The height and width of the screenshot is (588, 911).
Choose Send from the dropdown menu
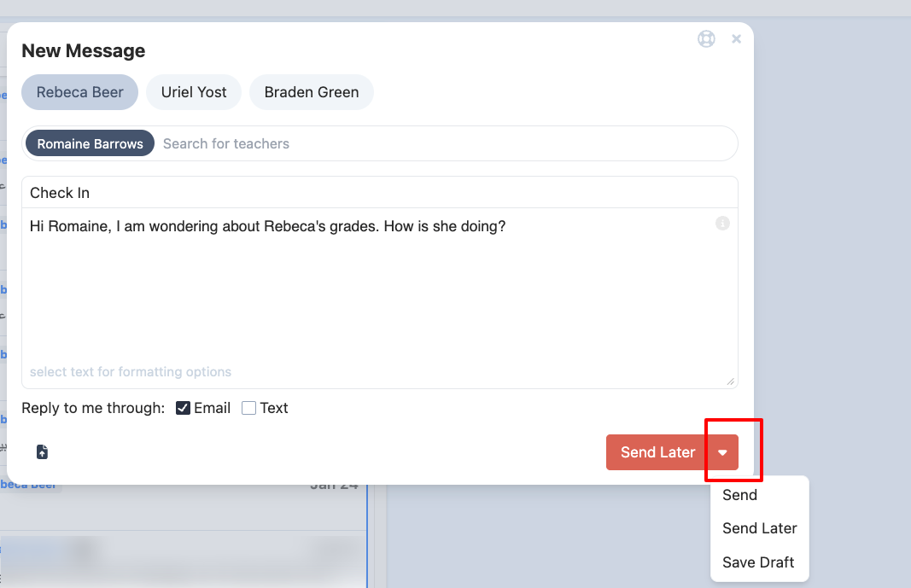(x=739, y=495)
